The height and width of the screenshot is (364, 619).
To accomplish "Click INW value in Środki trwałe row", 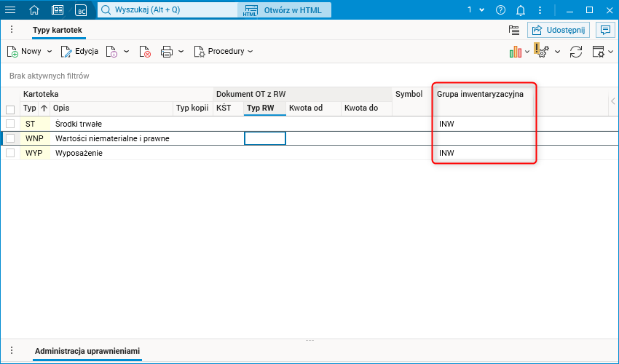I will pyautogui.click(x=446, y=124).
